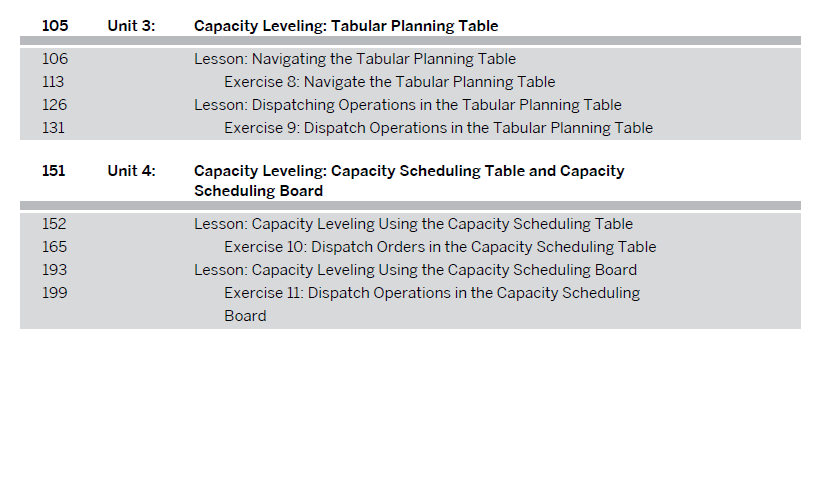The width and height of the screenshot is (821, 483).
Task: Open the Unit 3 heading 'Capacity Leveling: Tabular Planning Table'
Action: pyautogui.click(x=345, y=26)
